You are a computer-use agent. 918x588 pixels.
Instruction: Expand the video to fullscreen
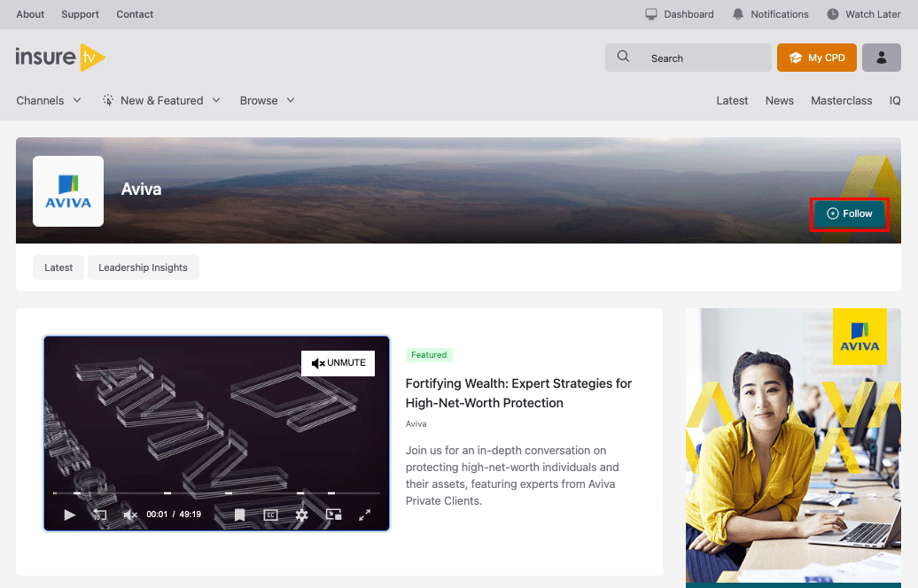(364, 514)
